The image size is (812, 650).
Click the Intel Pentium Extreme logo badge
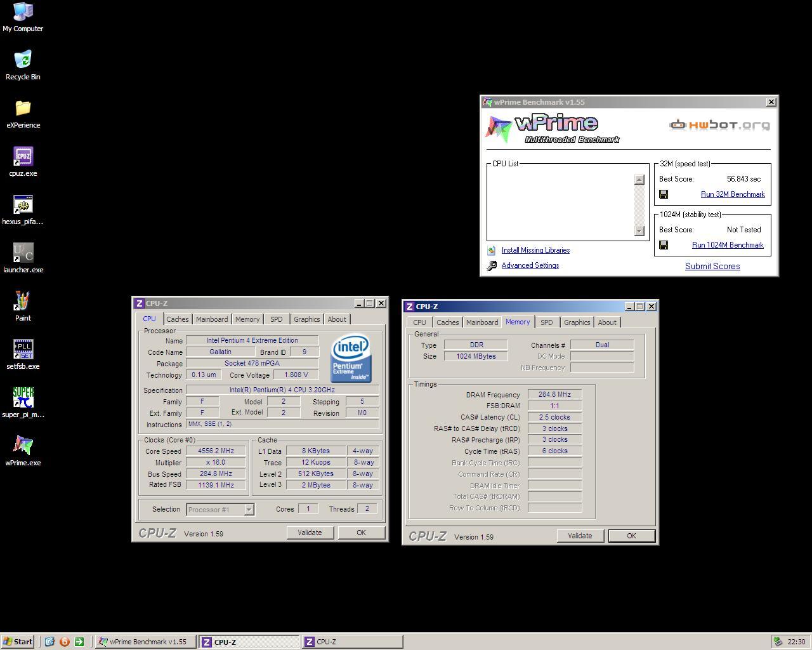point(351,359)
